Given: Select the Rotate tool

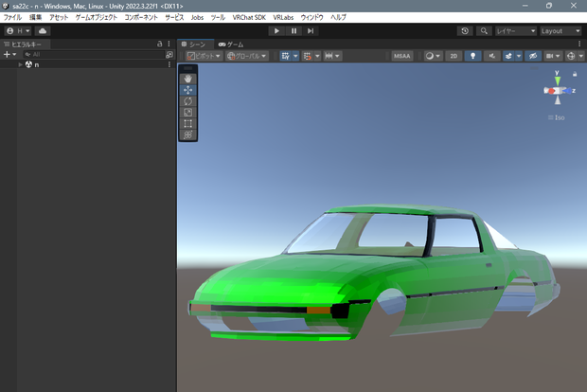Looking at the screenshot, I should click(x=187, y=101).
